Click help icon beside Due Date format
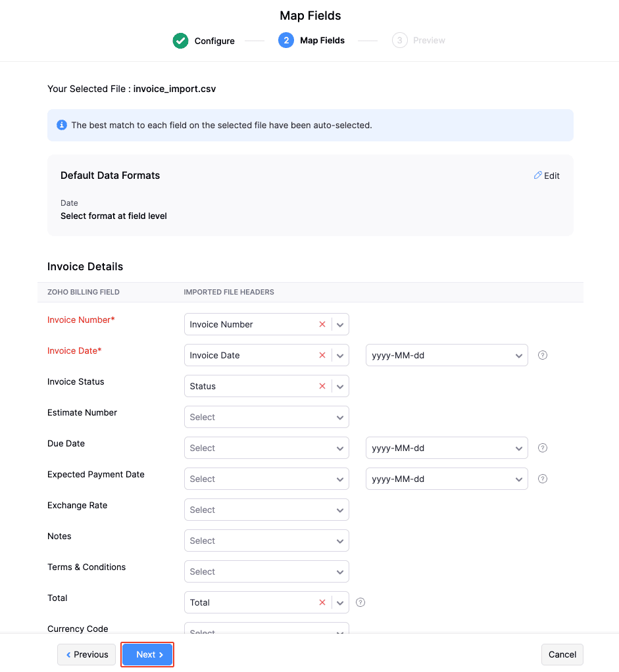This screenshot has width=619, height=672. point(543,448)
